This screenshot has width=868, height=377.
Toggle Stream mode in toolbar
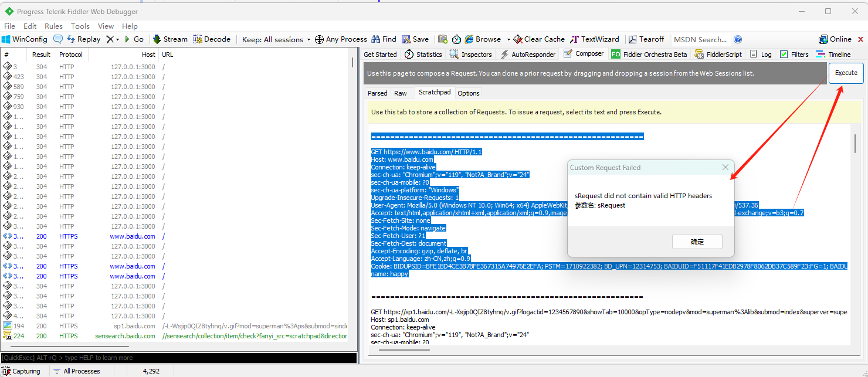[x=170, y=39]
